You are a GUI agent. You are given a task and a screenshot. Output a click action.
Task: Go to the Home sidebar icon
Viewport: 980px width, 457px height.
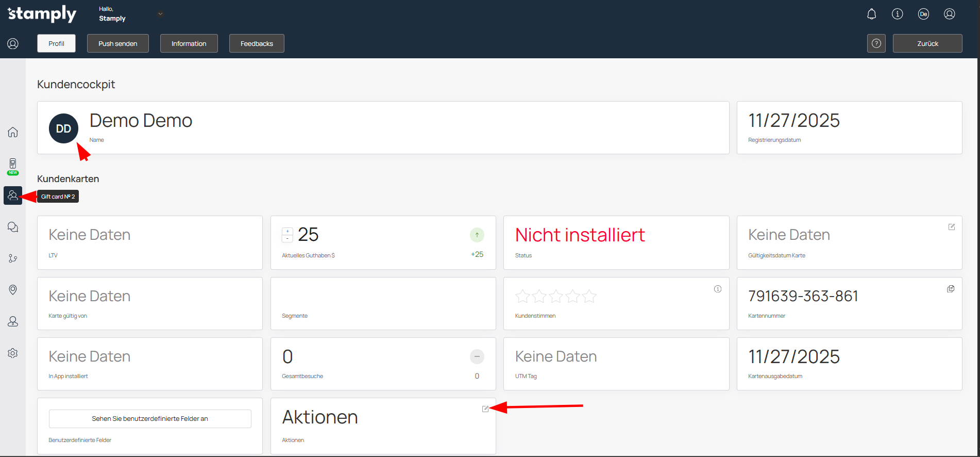click(13, 132)
